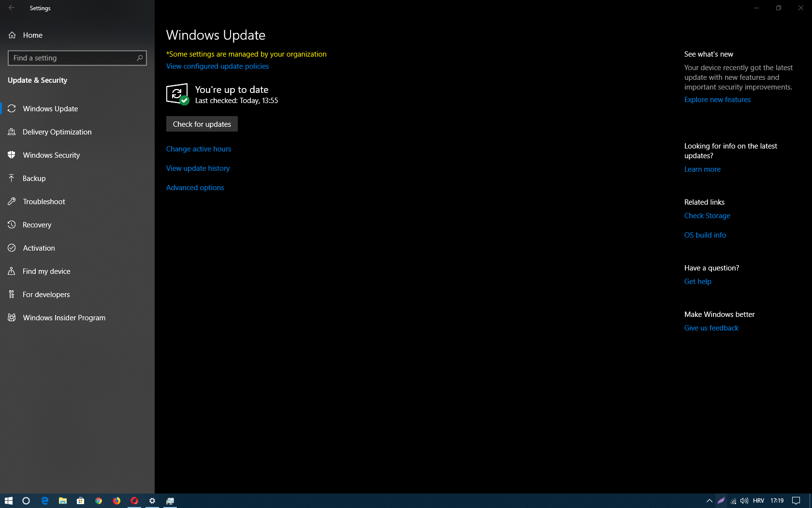The height and width of the screenshot is (508, 812).
Task: Open the pinned app after Settings on taskbar
Action: [170, 501]
